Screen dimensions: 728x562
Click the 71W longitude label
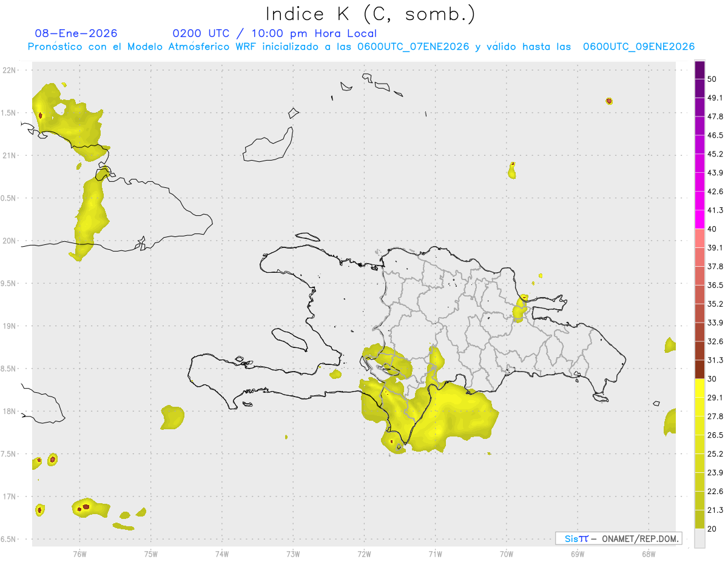click(435, 554)
